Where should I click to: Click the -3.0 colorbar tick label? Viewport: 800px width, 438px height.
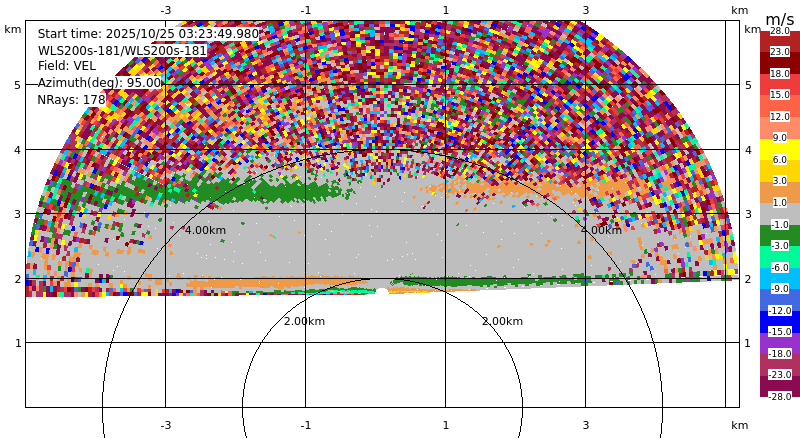[x=780, y=246]
